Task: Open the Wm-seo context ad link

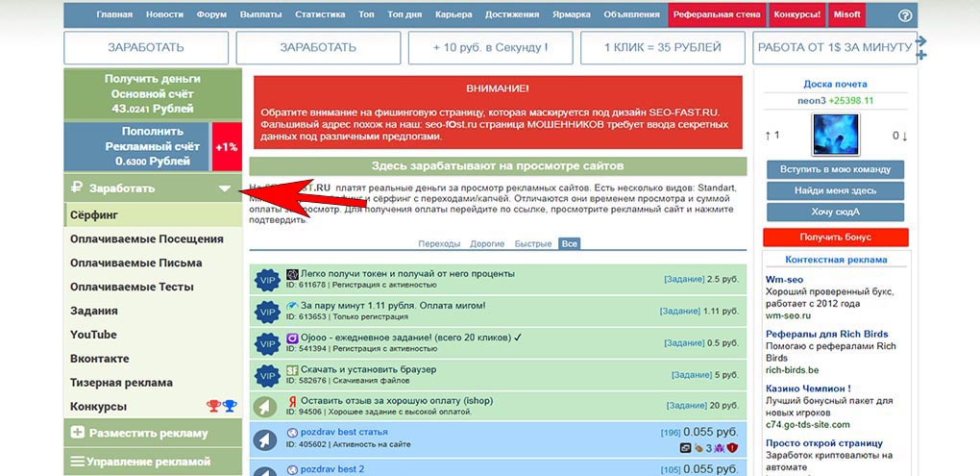Action: (x=784, y=280)
